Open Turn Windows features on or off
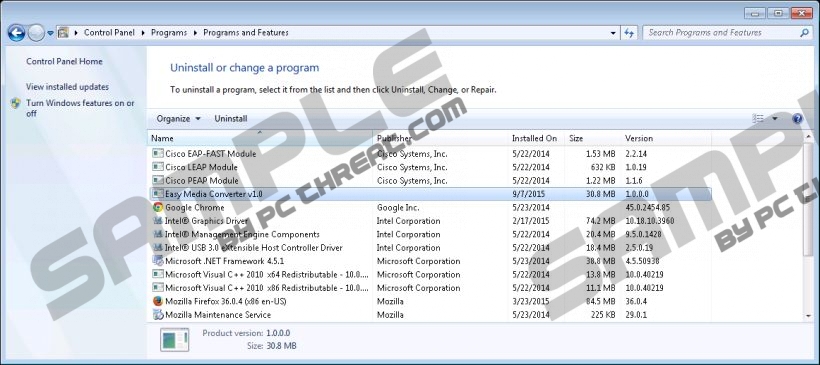820x365 pixels. (80, 108)
